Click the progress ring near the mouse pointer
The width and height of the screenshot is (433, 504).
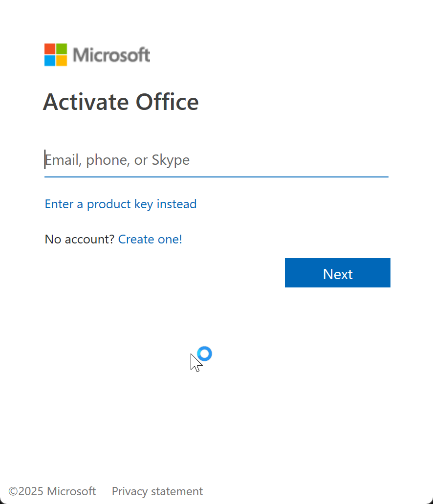tap(204, 353)
